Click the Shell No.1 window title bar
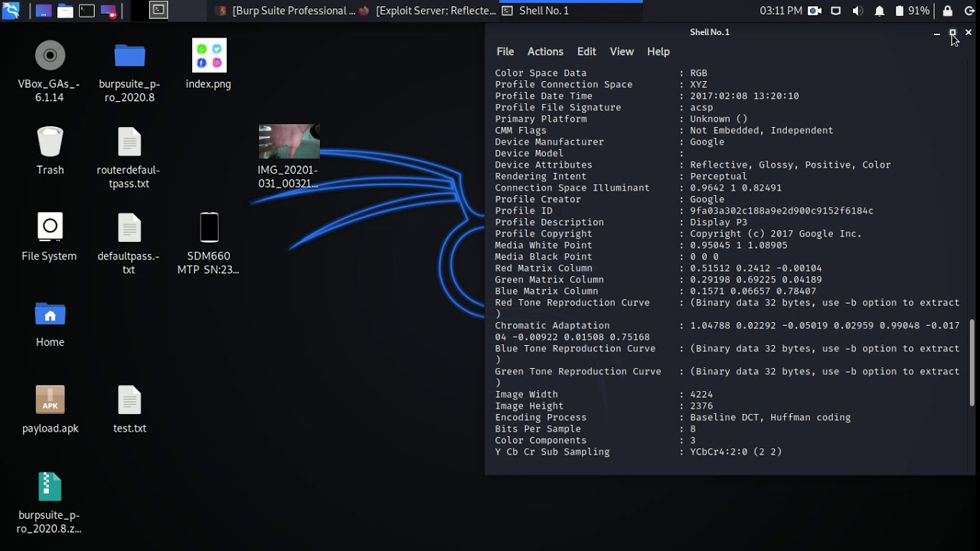 click(x=710, y=32)
